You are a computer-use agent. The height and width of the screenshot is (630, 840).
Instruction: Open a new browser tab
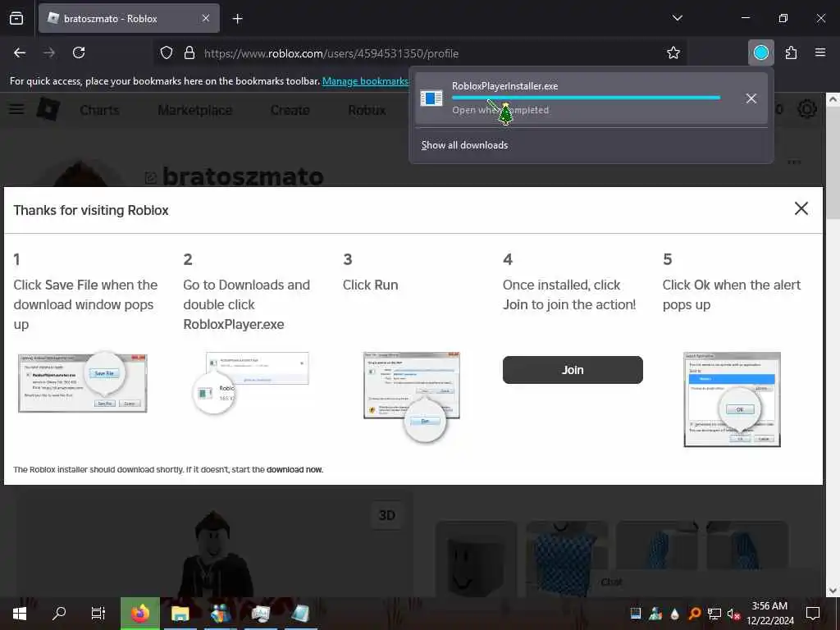pos(238,19)
